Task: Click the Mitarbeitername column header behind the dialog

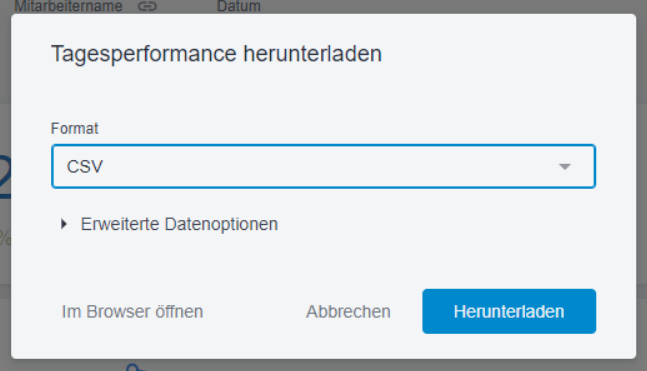Action: pyautogui.click(x=68, y=6)
